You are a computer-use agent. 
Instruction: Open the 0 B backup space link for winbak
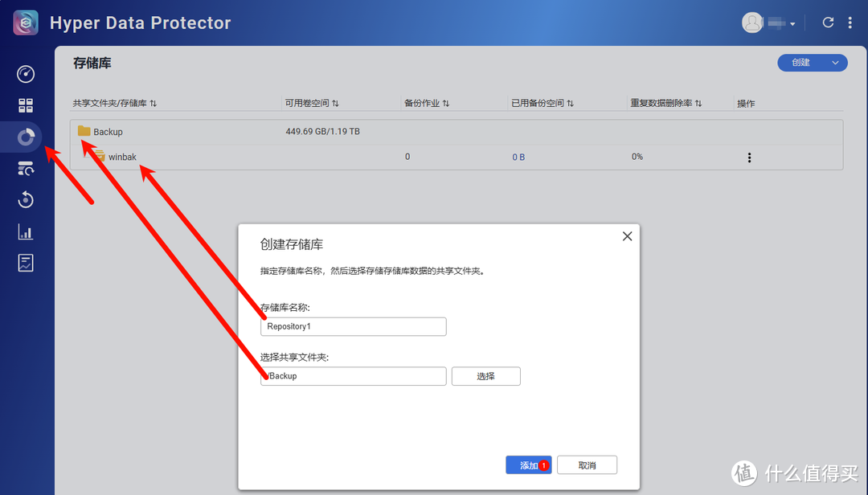pyautogui.click(x=518, y=157)
